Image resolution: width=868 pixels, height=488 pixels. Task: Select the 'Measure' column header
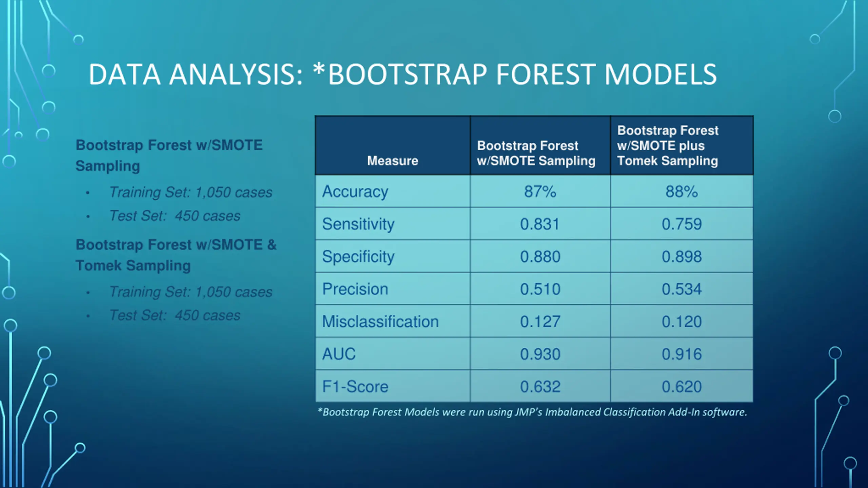(x=393, y=161)
